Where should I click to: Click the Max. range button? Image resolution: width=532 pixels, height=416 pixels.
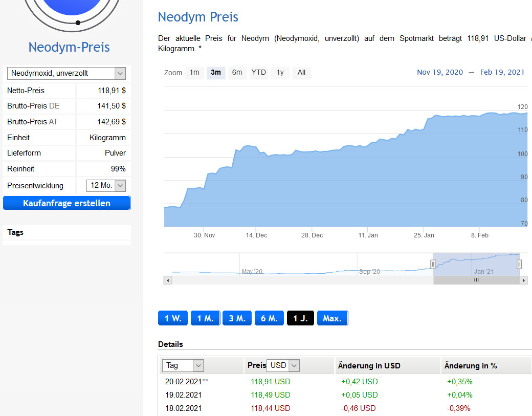[332, 318]
